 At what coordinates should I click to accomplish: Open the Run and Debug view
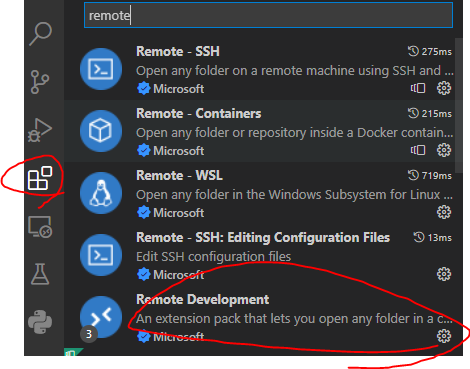40,130
